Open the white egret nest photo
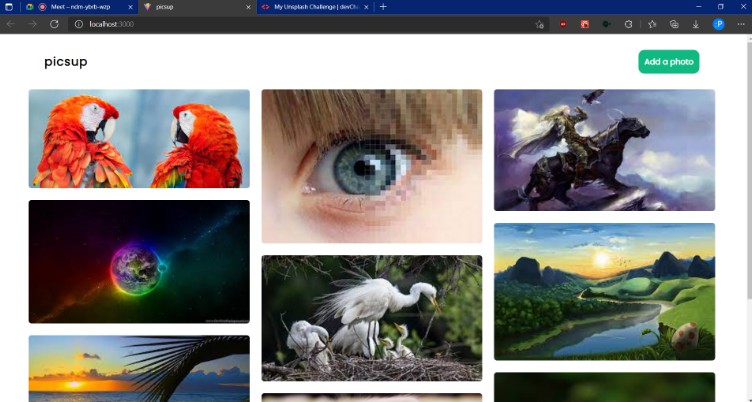 [372, 318]
